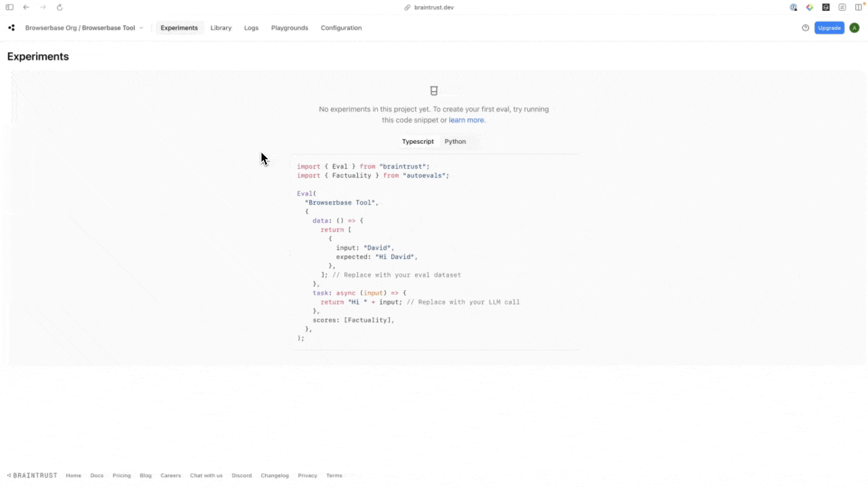Open the green user avatar menu
868x488 pixels.
click(x=854, y=28)
